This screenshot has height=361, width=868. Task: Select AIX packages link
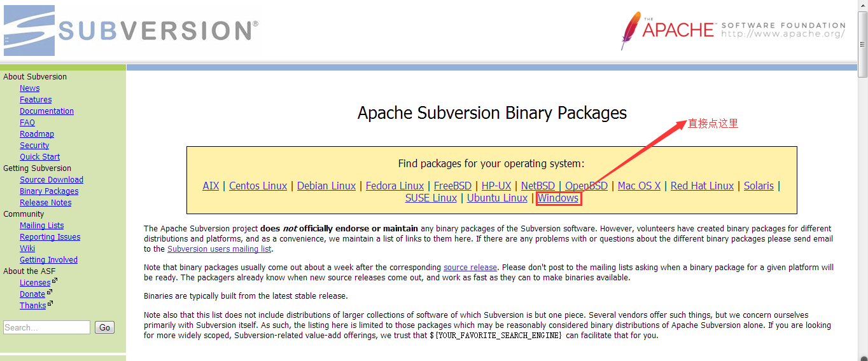click(211, 186)
